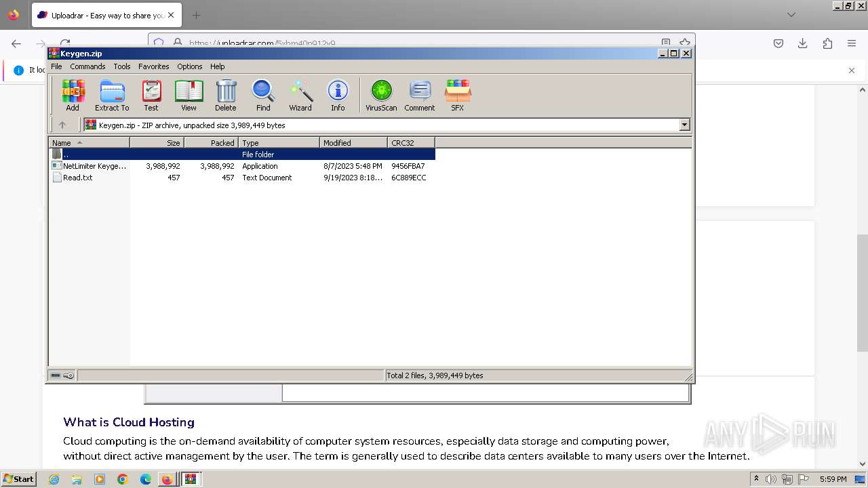
Task: Sort files by Name column header
Action: [x=89, y=142]
